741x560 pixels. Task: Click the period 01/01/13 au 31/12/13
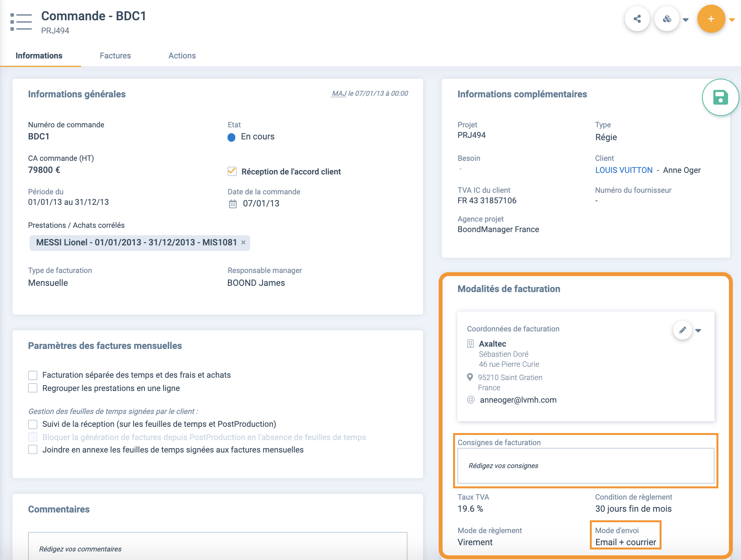[x=68, y=202]
